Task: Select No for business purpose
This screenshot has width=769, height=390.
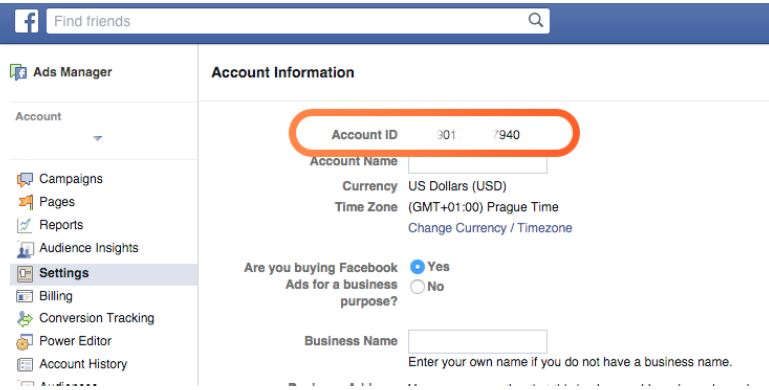Action: point(417,286)
